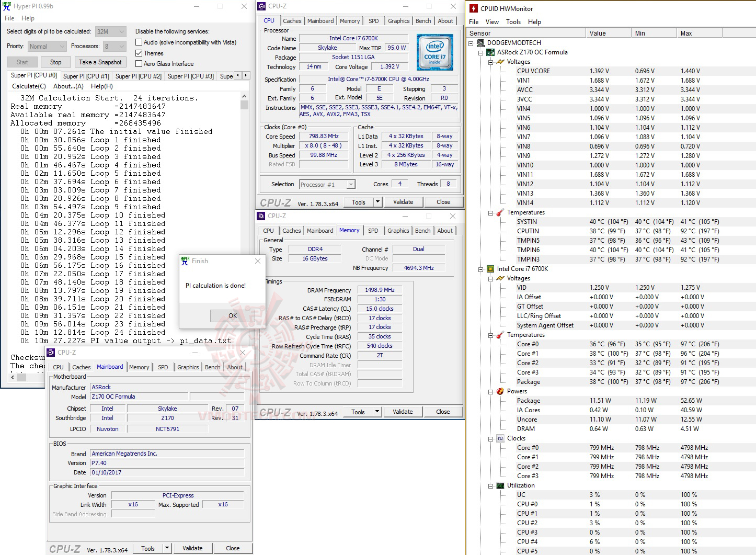Click the Finish dialog's Hyper PI icon
Screen dimensions: 756x555
click(x=185, y=260)
